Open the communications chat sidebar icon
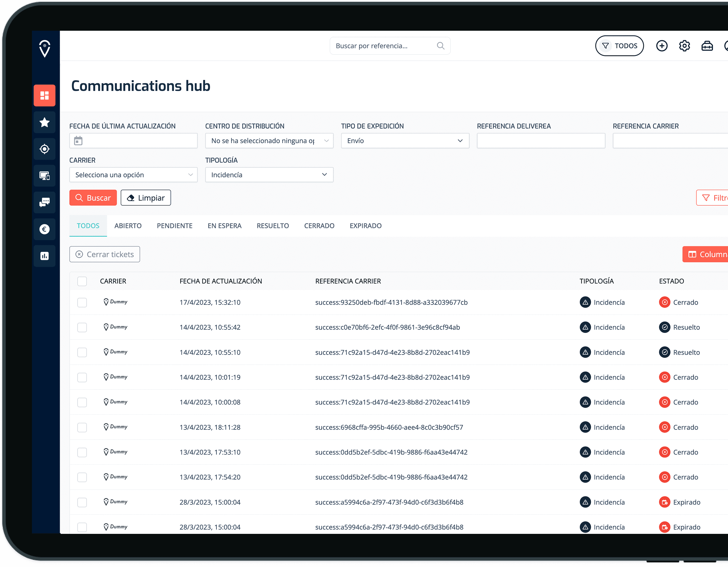 [45, 202]
